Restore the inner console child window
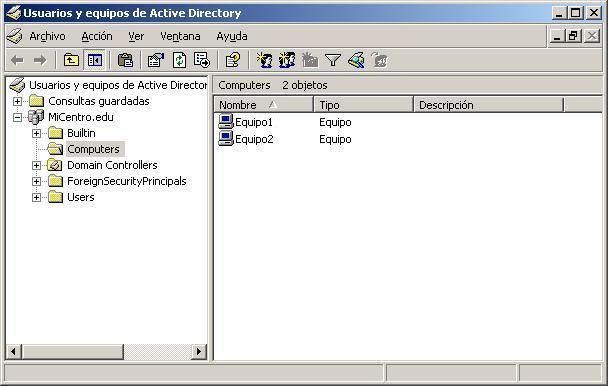Screen dimensions: 608x386 tap(573, 36)
